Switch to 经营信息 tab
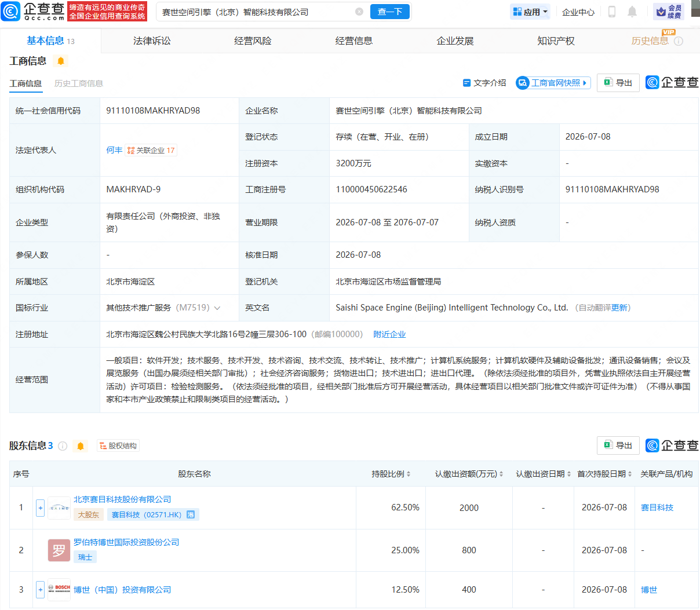The height and width of the screenshot is (610, 700). pos(354,41)
